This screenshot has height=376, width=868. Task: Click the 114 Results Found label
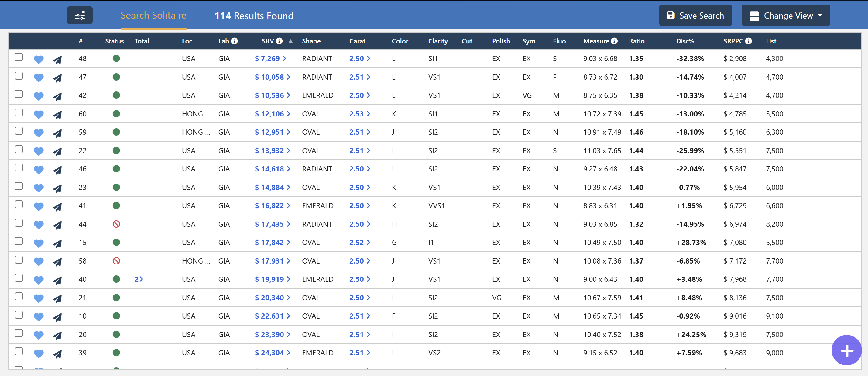pyautogui.click(x=254, y=16)
